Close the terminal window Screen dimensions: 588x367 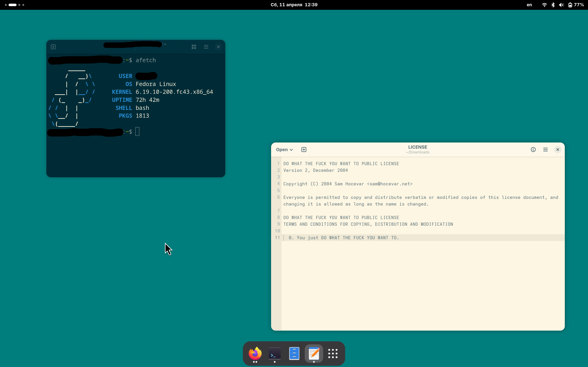pos(218,47)
